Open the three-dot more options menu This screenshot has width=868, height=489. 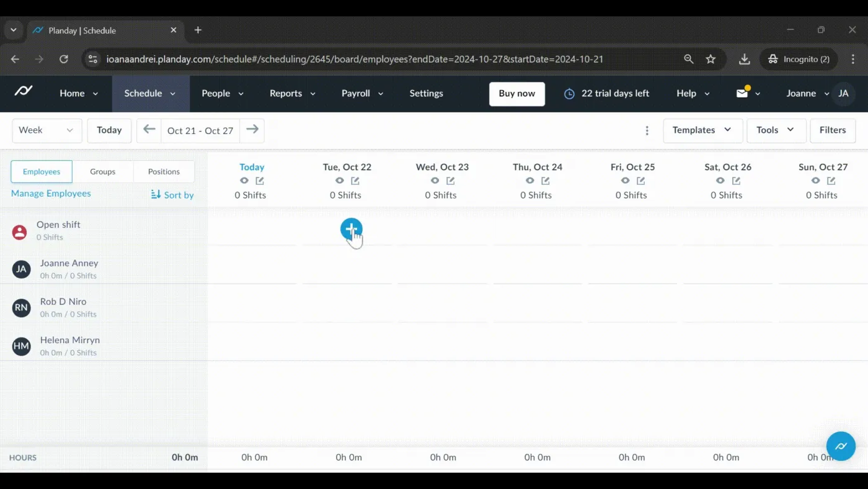coord(647,130)
